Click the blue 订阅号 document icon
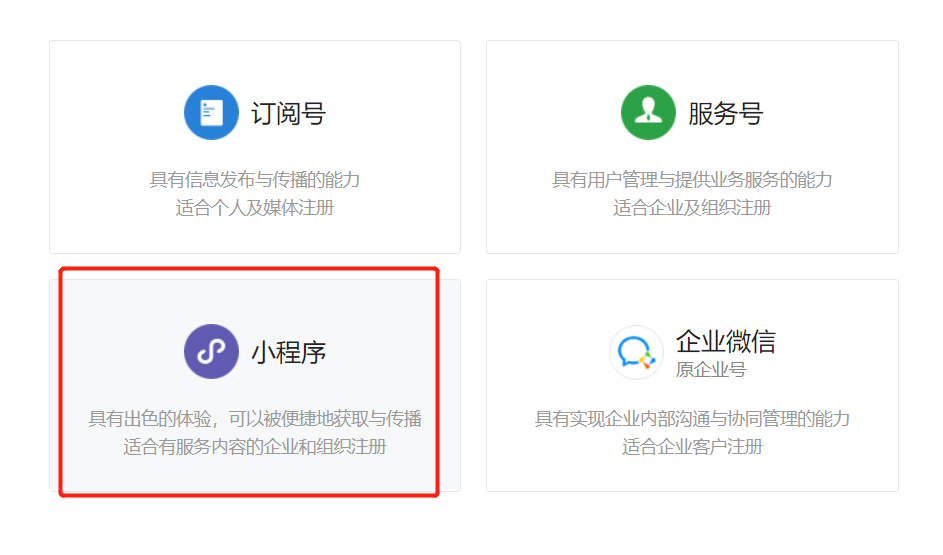Viewport: 943px width, 555px height. pyautogui.click(x=211, y=112)
